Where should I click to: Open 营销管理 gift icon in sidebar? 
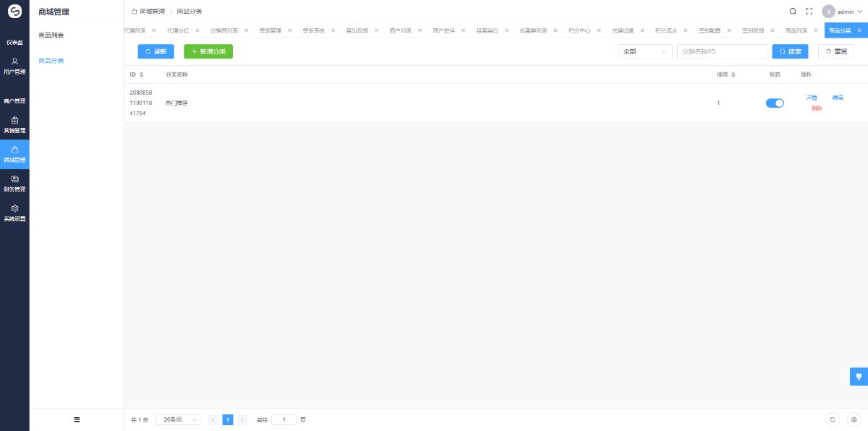(14, 120)
